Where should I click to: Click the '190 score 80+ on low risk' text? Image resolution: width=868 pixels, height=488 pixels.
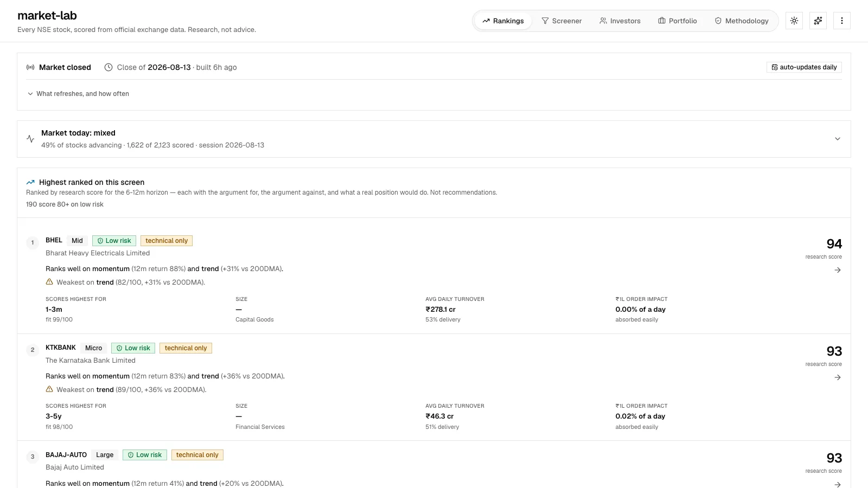65,204
